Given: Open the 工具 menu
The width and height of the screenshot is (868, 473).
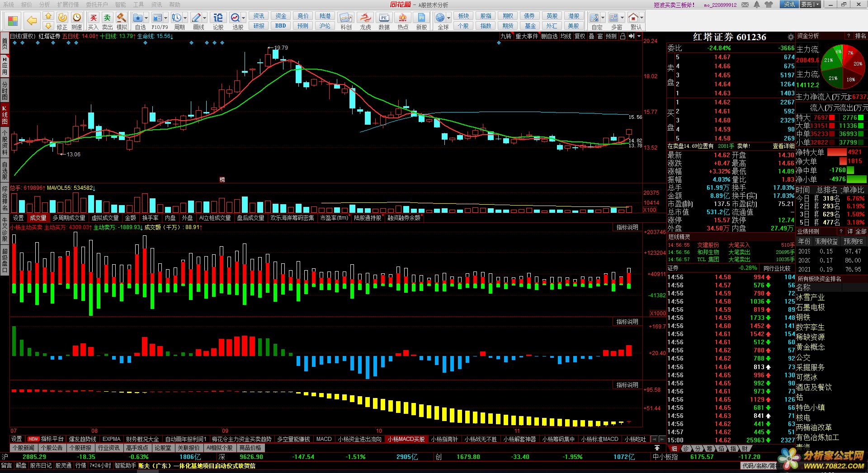Looking at the screenshot, I should (x=138, y=5).
